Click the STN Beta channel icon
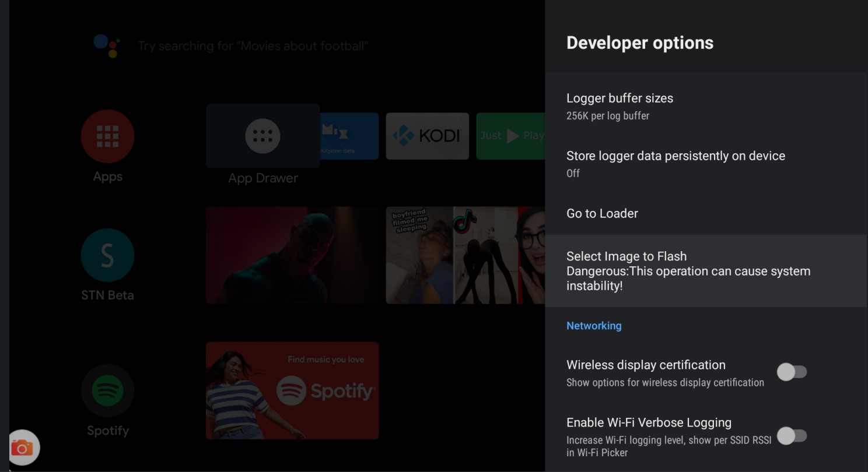 coord(107,255)
